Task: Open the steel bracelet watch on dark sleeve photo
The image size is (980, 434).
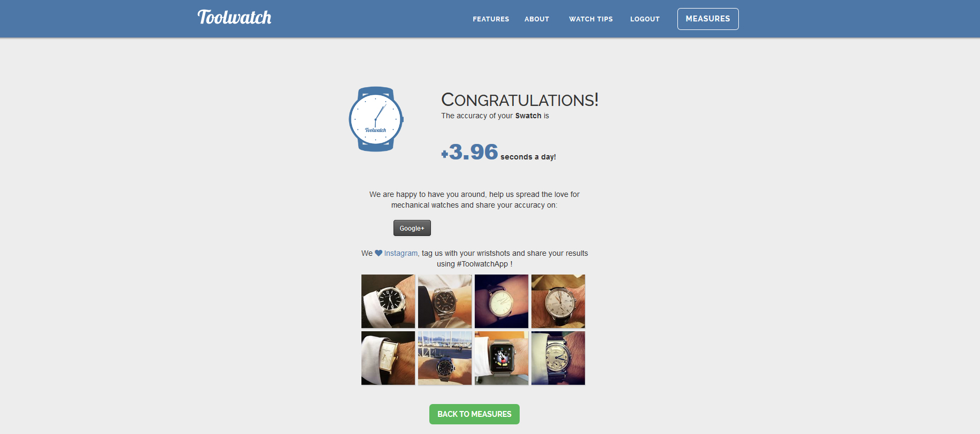Action: (x=445, y=301)
